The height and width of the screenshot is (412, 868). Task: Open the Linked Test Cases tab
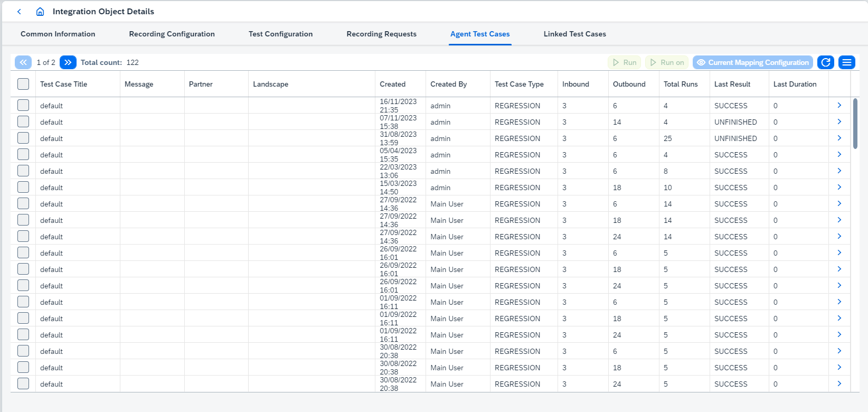pyautogui.click(x=575, y=34)
